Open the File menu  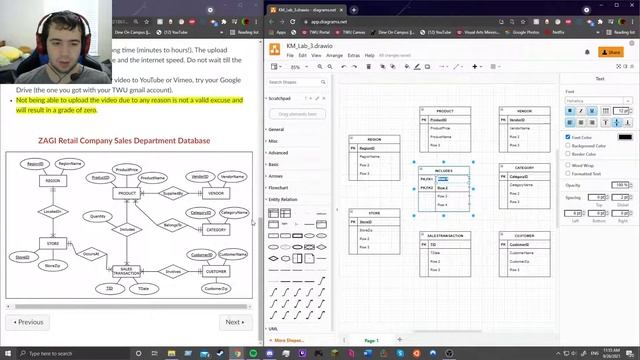click(x=290, y=55)
